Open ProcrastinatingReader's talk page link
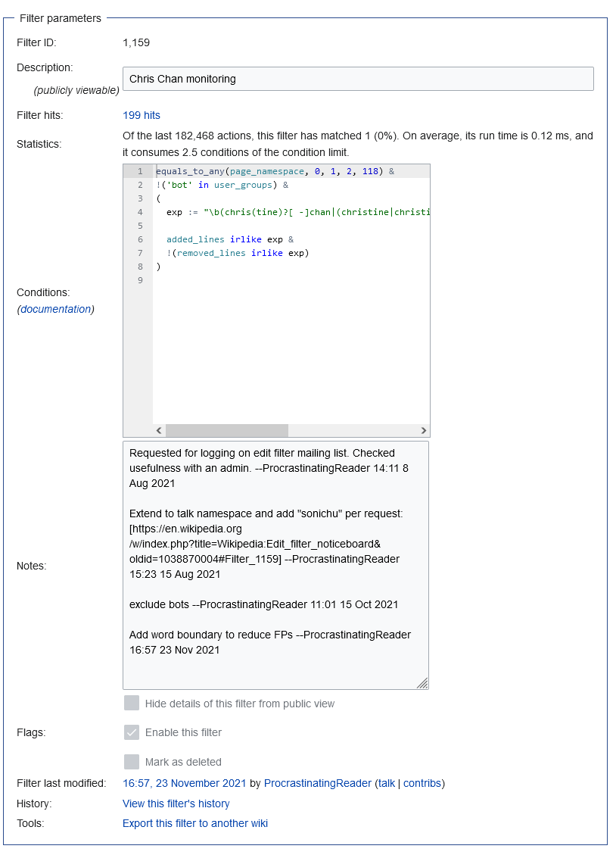616x855 pixels. pyautogui.click(x=386, y=783)
